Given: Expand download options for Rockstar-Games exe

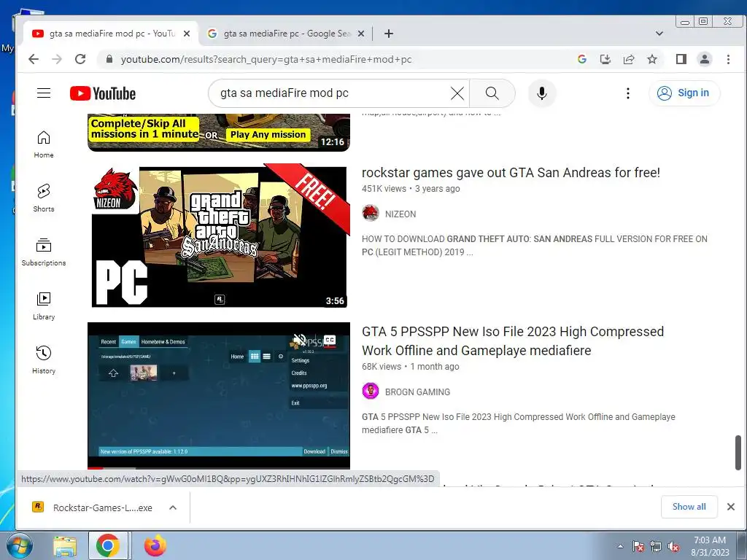Looking at the screenshot, I should pyautogui.click(x=173, y=507).
